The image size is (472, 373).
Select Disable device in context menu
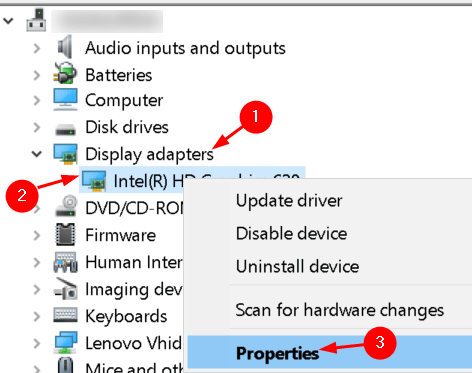tap(291, 233)
